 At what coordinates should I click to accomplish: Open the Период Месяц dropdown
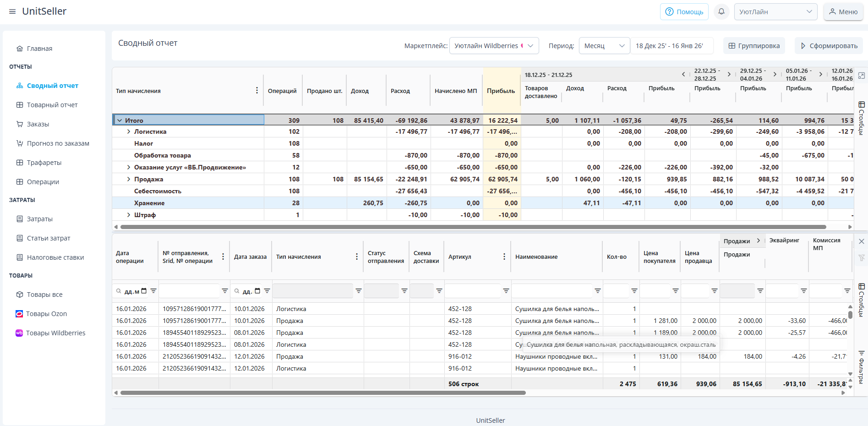(604, 46)
